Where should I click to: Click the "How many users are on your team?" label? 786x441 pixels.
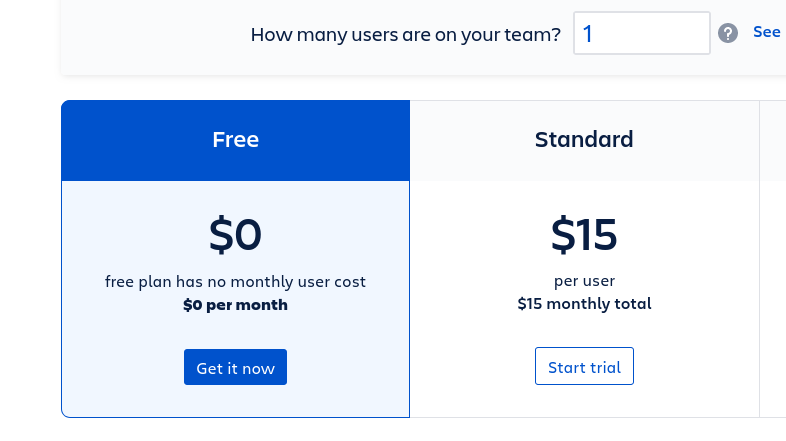(x=406, y=35)
